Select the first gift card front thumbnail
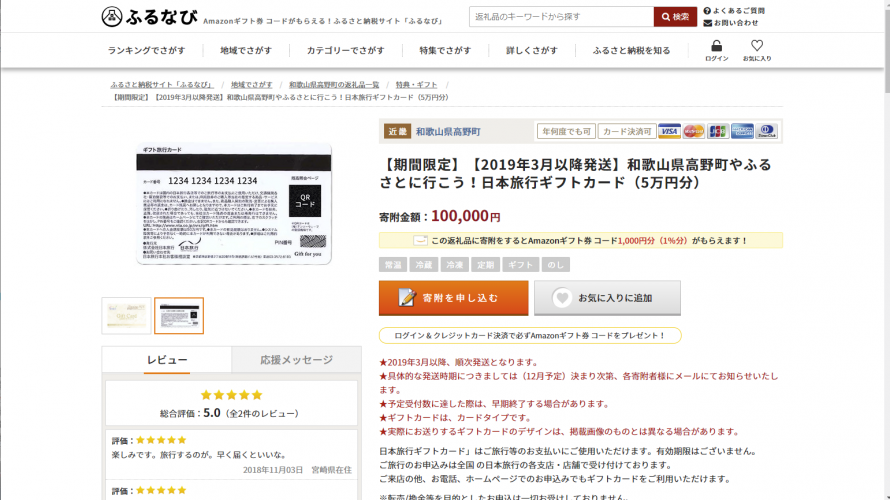This screenshot has height=500, width=890. [x=126, y=316]
